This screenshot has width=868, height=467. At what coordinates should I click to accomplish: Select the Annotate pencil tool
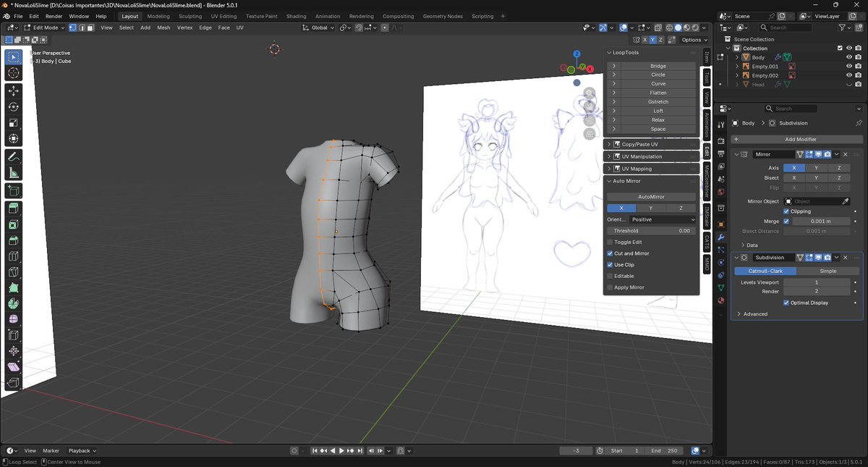pyautogui.click(x=13, y=156)
